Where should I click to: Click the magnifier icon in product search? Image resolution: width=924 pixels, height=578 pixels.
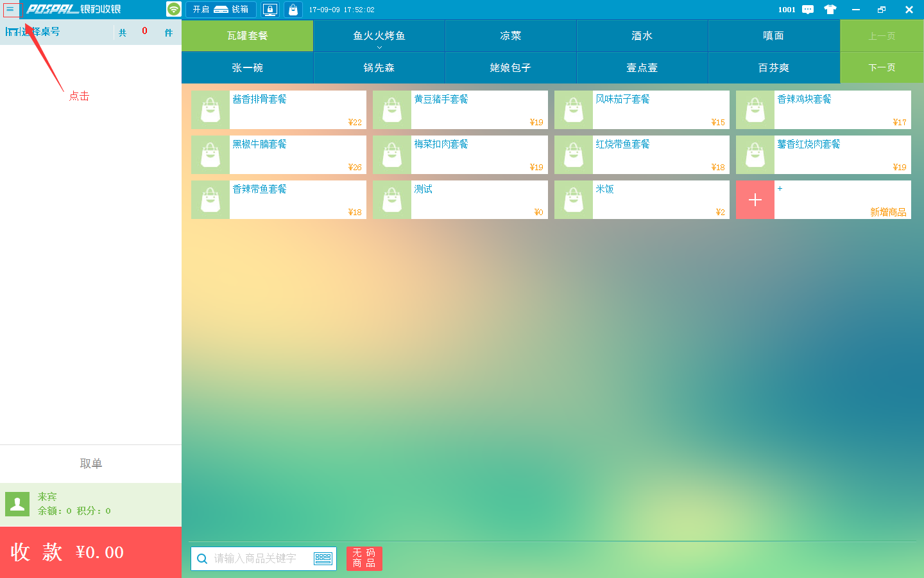(202, 559)
